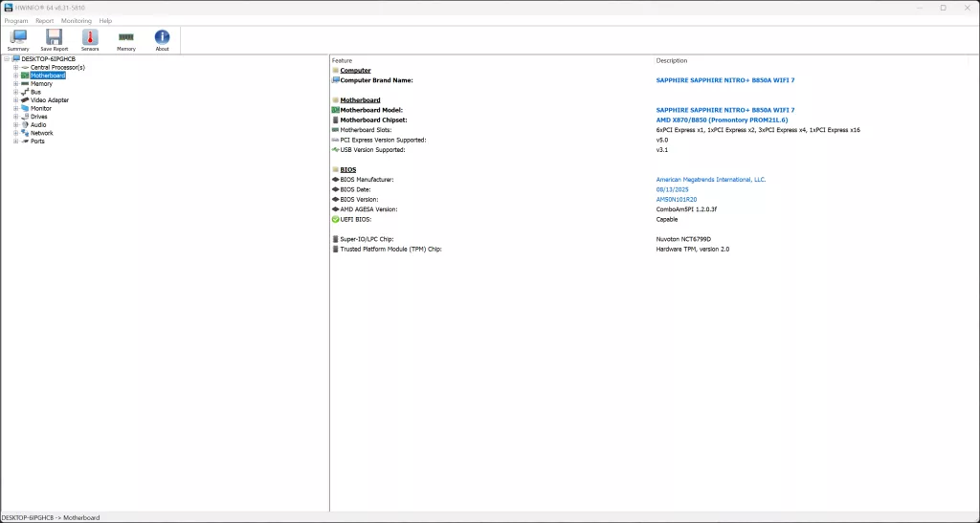Open the Help menu
Viewport: 980px width, 523px height.
tap(105, 21)
